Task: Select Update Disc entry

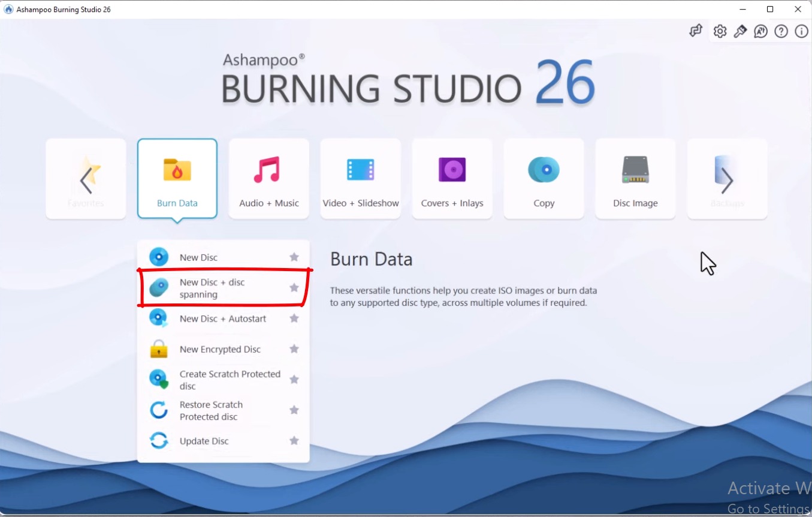Action: click(224, 441)
